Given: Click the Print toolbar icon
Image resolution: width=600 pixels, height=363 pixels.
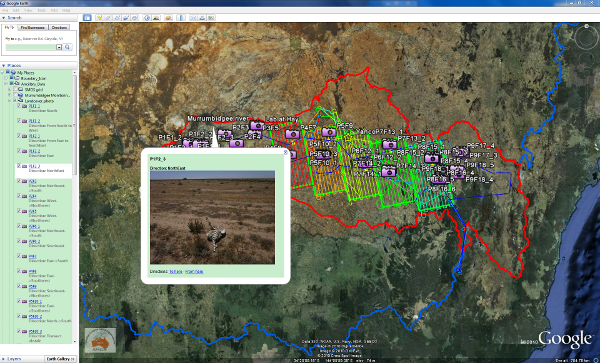Looking at the screenshot, I should (202, 18).
